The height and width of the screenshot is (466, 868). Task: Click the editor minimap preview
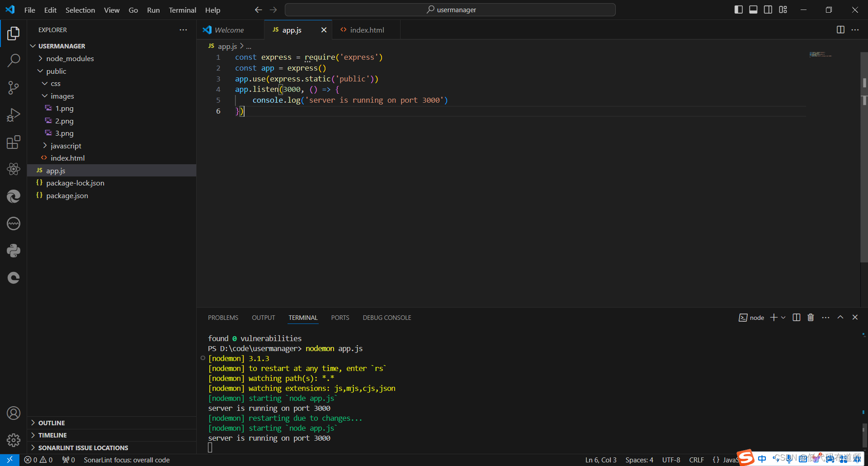(x=821, y=54)
